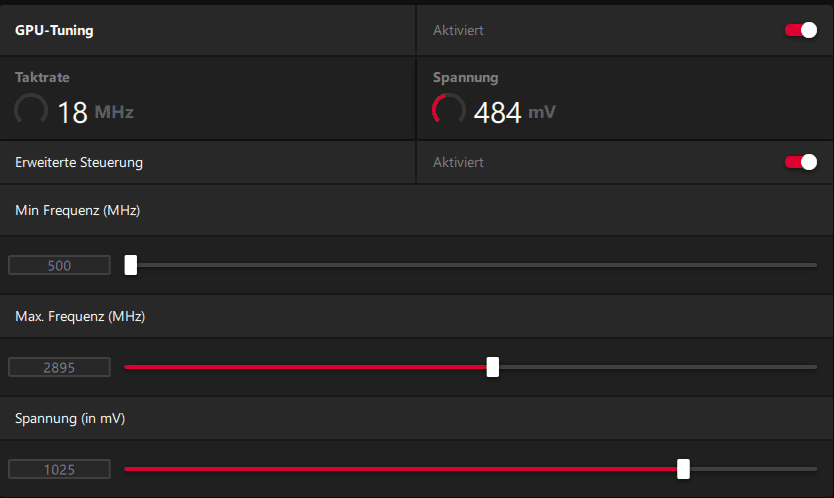Click the Aktiviert text beside GPU-Tuning
The height and width of the screenshot is (498, 834).
coord(458,30)
